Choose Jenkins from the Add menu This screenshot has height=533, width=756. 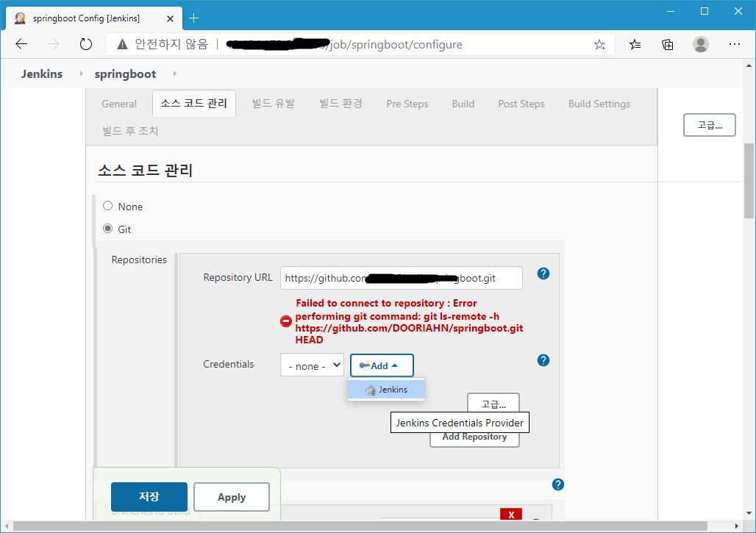[x=386, y=390]
